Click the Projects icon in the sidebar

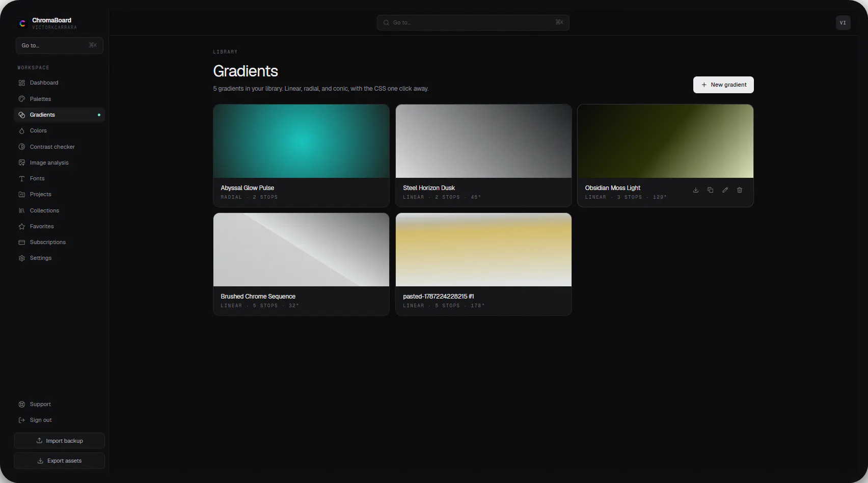tap(22, 194)
